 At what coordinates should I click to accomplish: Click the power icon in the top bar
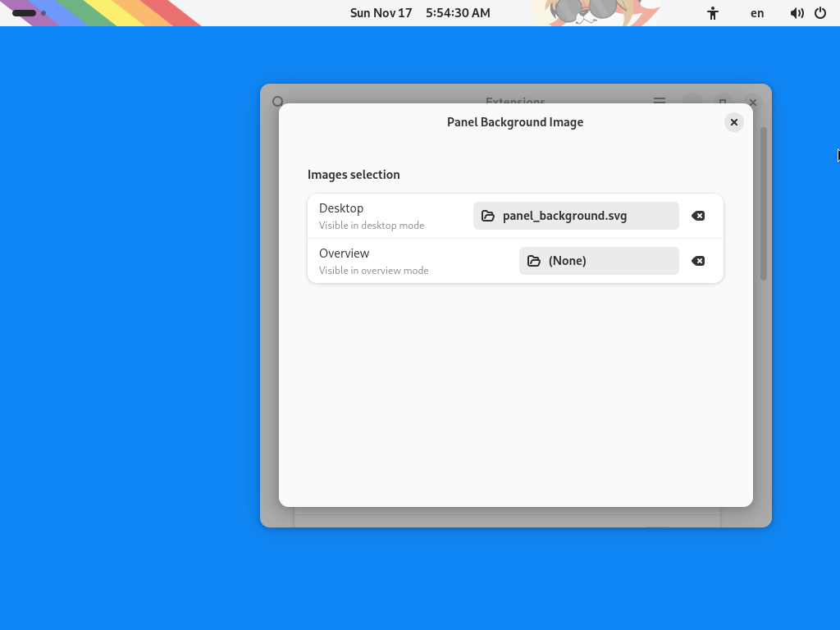click(x=820, y=13)
